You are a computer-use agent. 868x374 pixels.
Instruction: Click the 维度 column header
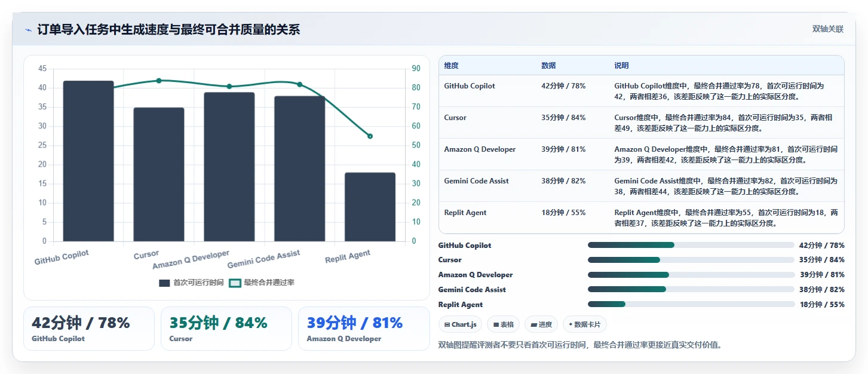pyautogui.click(x=452, y=66)
